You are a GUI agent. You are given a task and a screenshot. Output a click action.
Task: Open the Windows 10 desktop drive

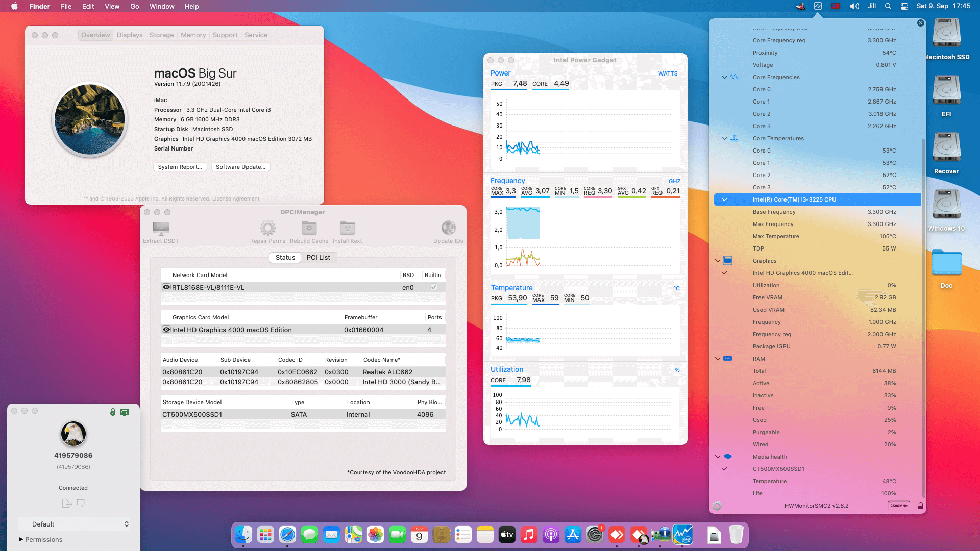(x=946, y=205)
